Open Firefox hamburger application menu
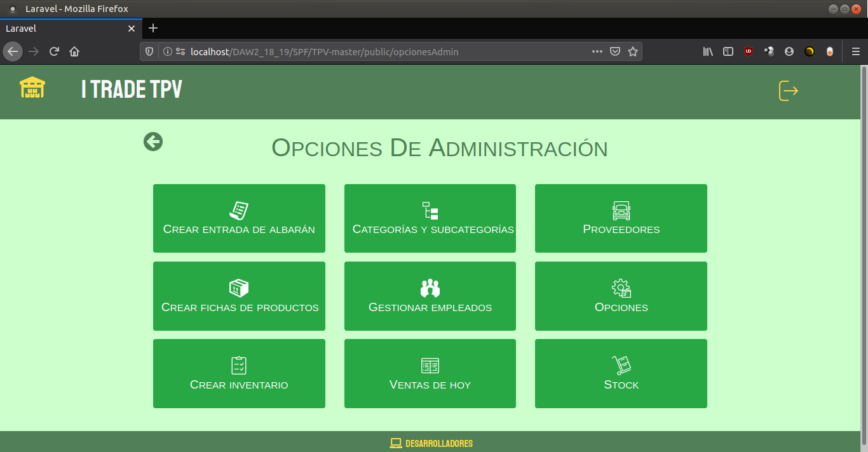The image size is (868, 452). tap(856, 52)
